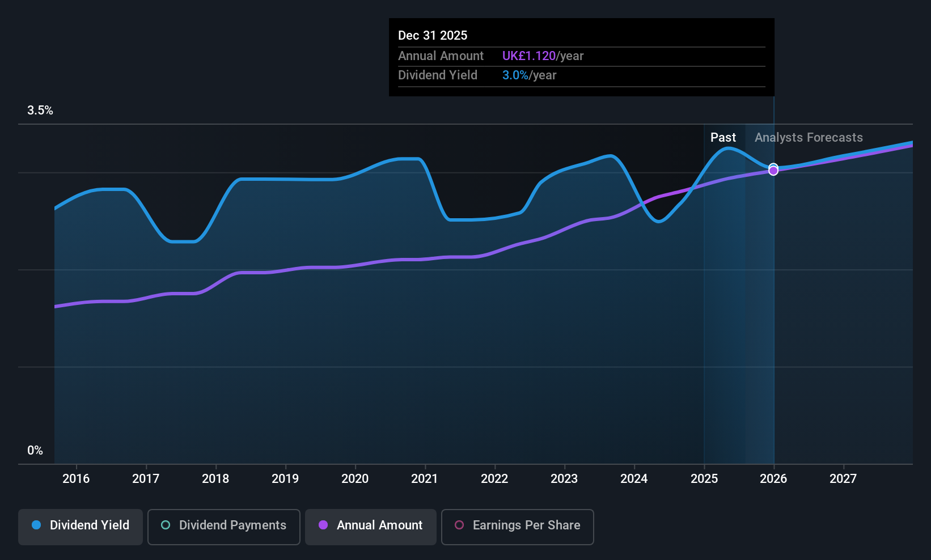Viewport: 931px width, 560px height.
Task: Click the purple Annual Amount legend dot
Action: pyautogui.click(x=323, y=525)
